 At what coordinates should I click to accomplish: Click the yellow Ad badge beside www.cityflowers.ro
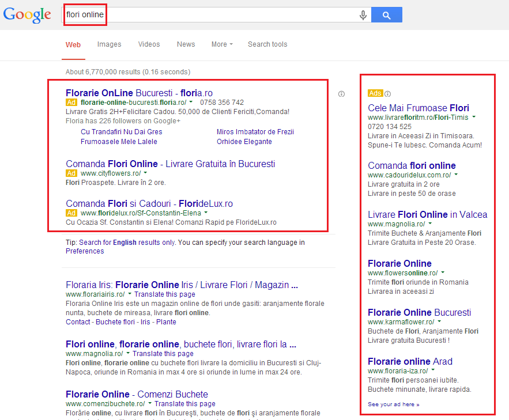coord(71,173)
